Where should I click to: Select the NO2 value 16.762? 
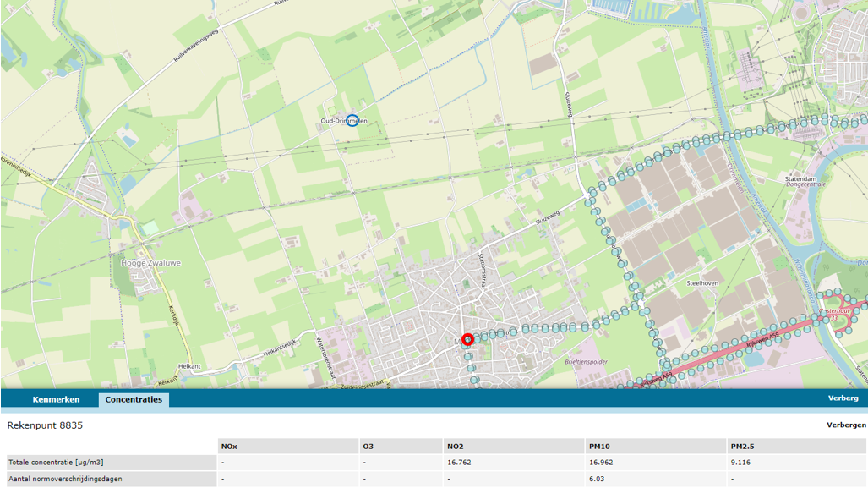459,463
